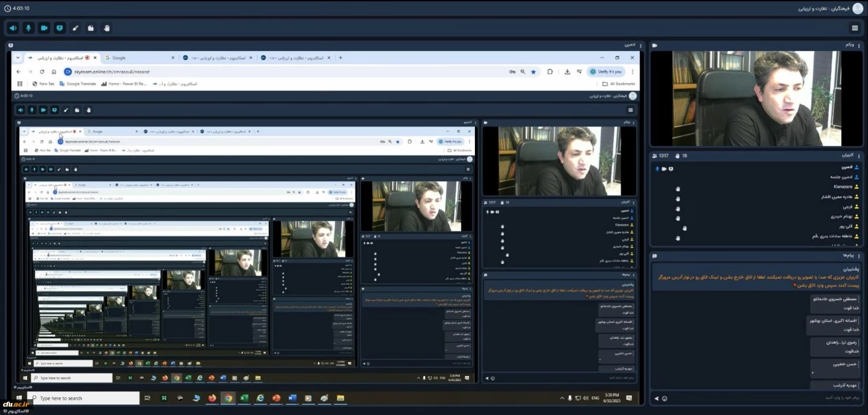Open the three-dot menu of the پیام‌ها panel

pos(654,256)
